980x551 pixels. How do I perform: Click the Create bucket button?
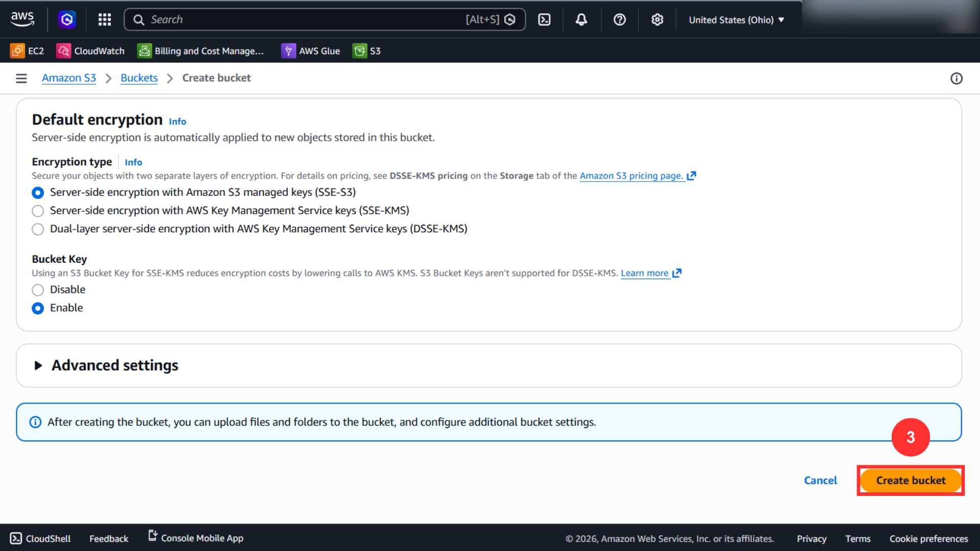pos(911,481)
